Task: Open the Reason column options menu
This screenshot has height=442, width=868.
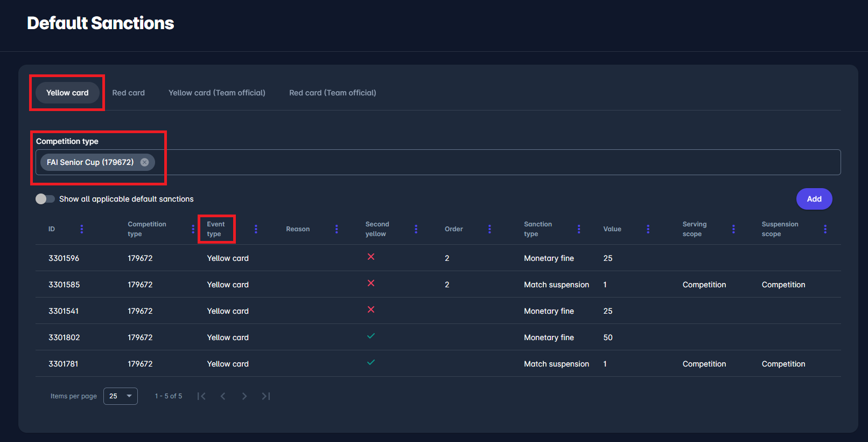Action: pos(337,229)
